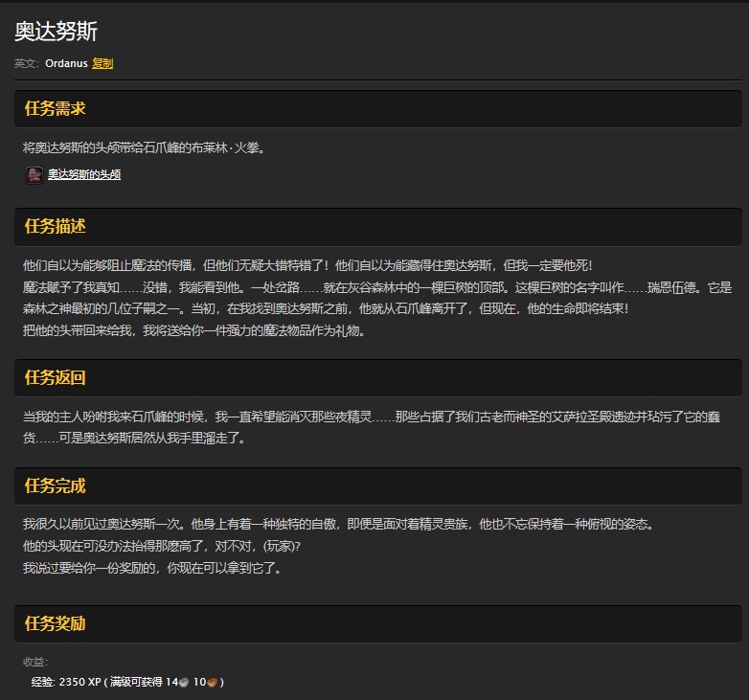The image size is (749, 700).
Task: Select the 任务完成 section header
Action: point(56,485)
